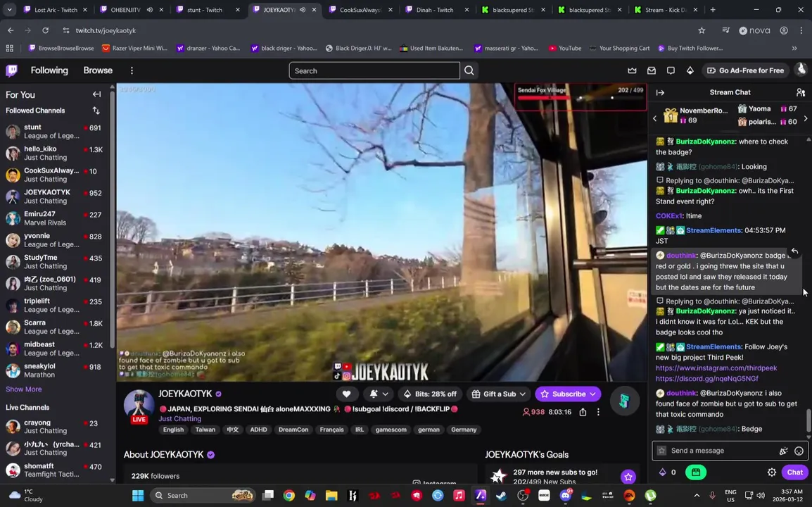Viewport: 812px width, 507px height.
Task: Click Show More followed channels
Action: 24,389
